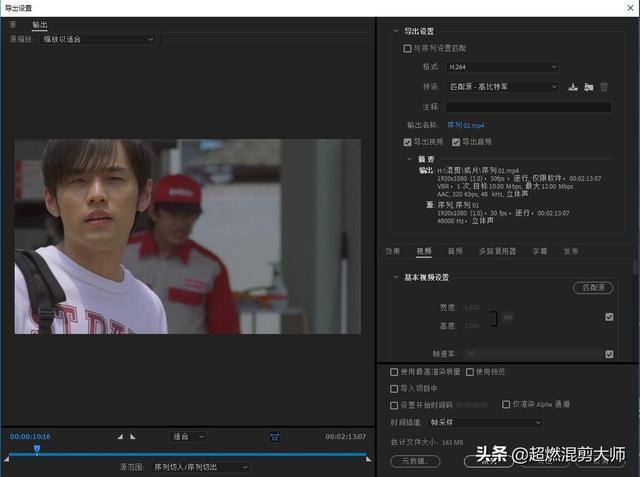Set out point with the right triangle icon
Image resolution: width=640 pixels, height=477 pixels.
133,437
